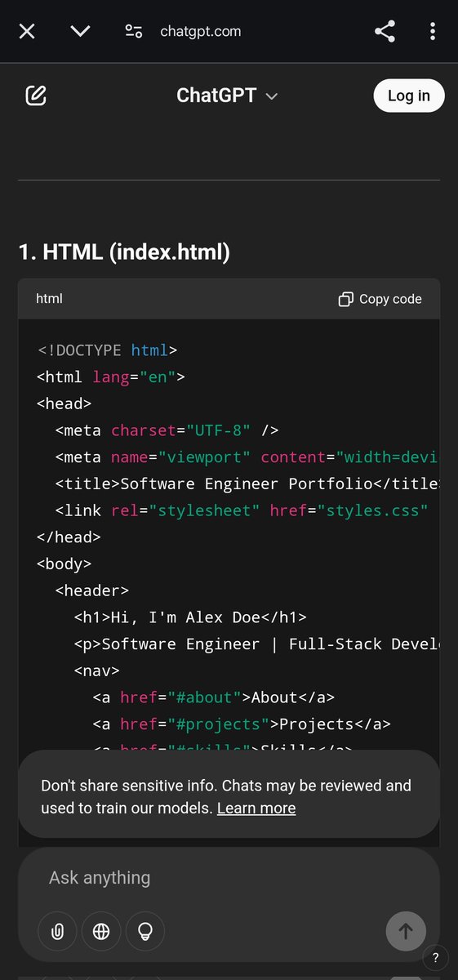Attach a file with paperclip icon

point(57,931)
